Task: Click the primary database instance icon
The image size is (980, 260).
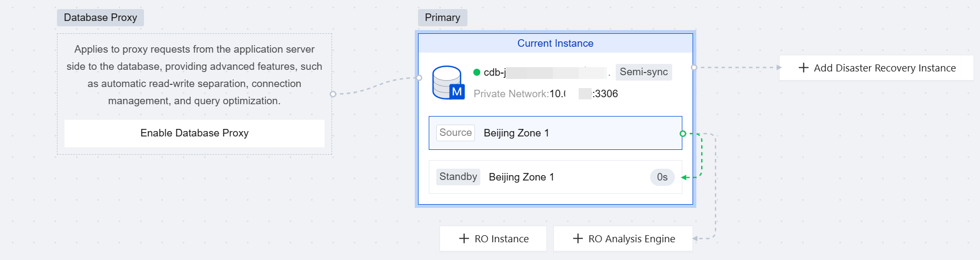Action: coord(448,82)
